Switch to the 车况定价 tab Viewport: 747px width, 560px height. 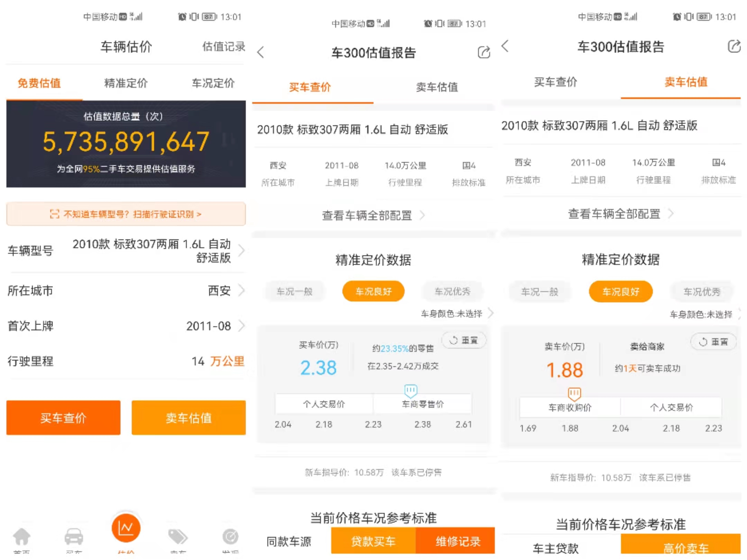[x=213, y=83]
